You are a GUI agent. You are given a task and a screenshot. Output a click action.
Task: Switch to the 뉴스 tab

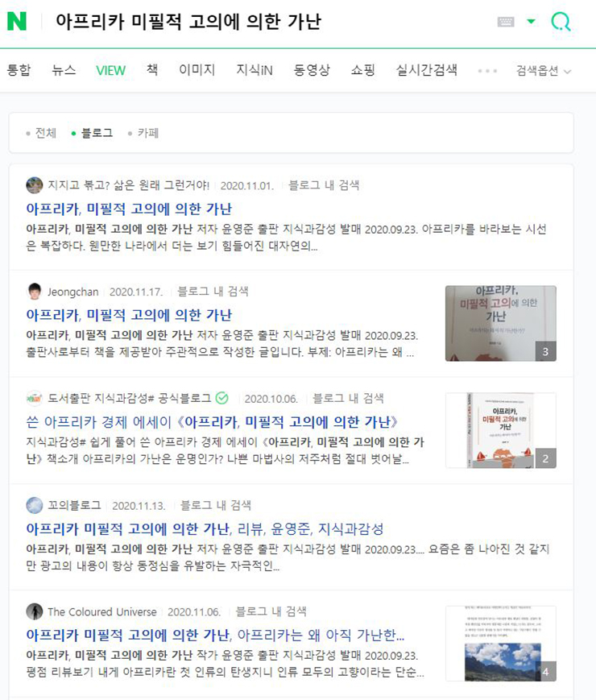coord(64,70)
